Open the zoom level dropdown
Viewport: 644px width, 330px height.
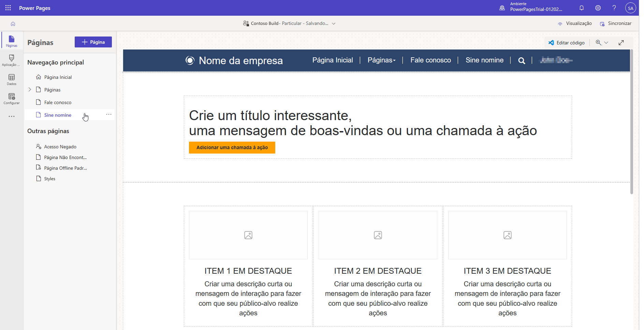tap(606, 42)
